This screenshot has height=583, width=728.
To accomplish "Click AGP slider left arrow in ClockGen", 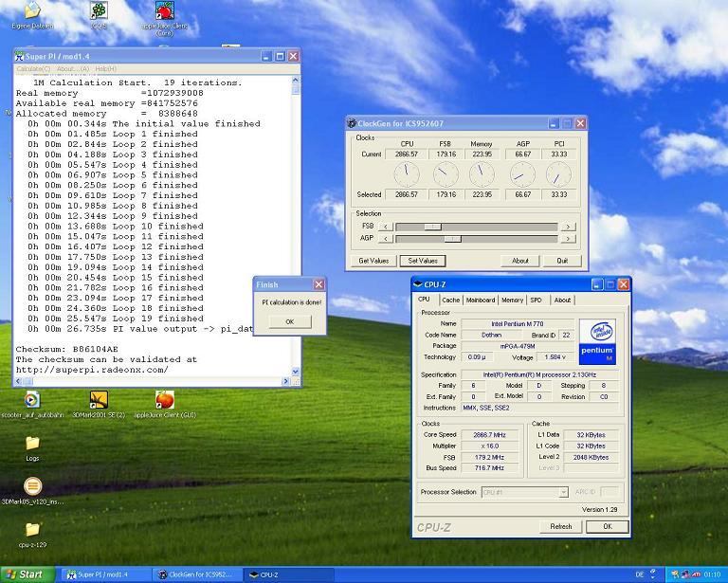I will click(386, 239).
